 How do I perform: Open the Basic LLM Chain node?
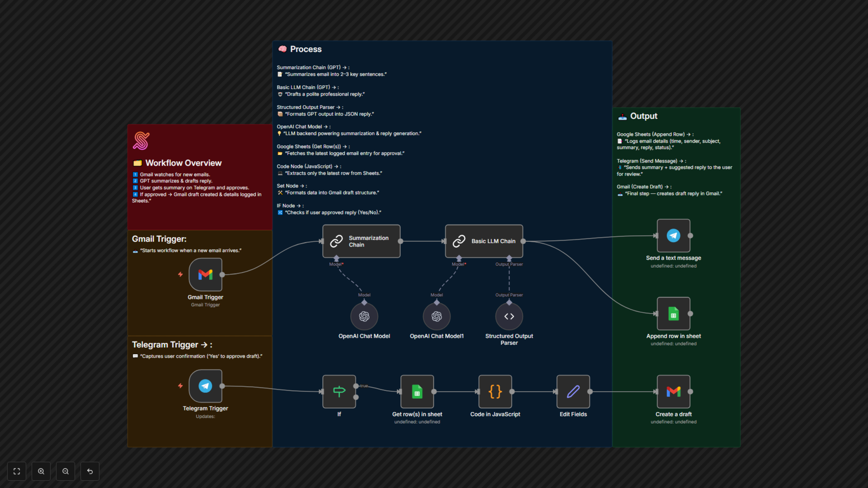pos(484,241)
